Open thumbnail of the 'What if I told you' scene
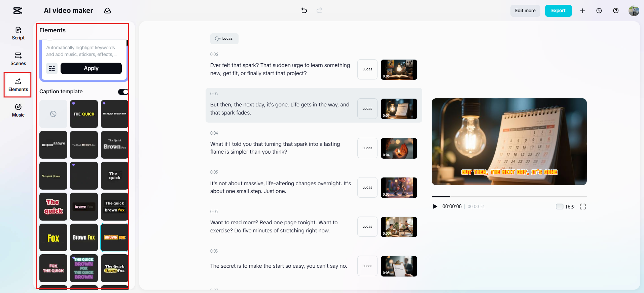This screenshot has height=293, width=644. pyautogui.click(x=399, y=148)
